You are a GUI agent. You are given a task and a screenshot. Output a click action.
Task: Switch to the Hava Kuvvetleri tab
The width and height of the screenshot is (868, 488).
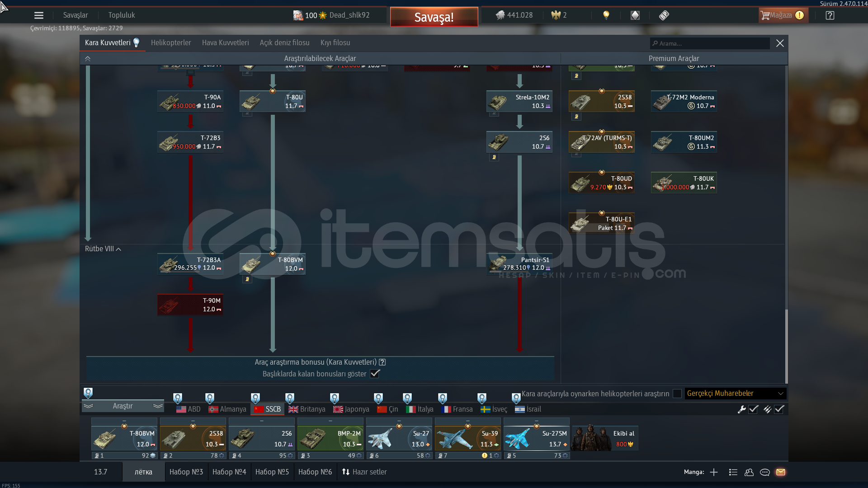225,43
